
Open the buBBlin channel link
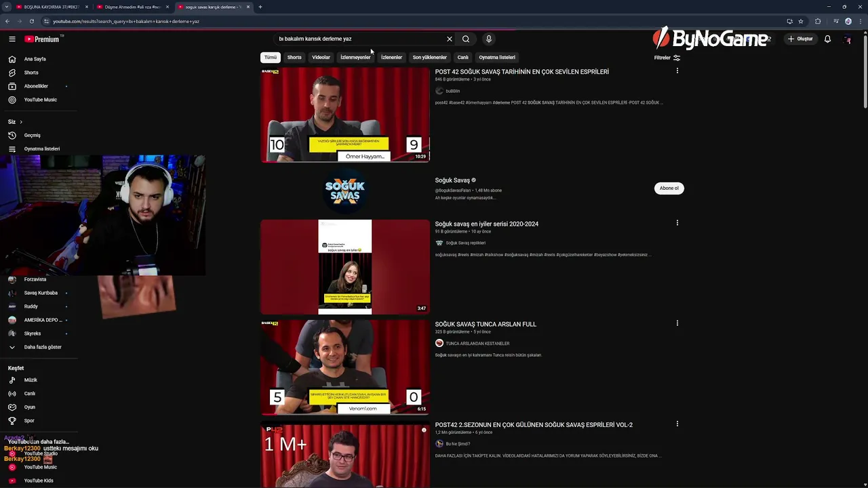pyautogui.click(x=452, y=91)
